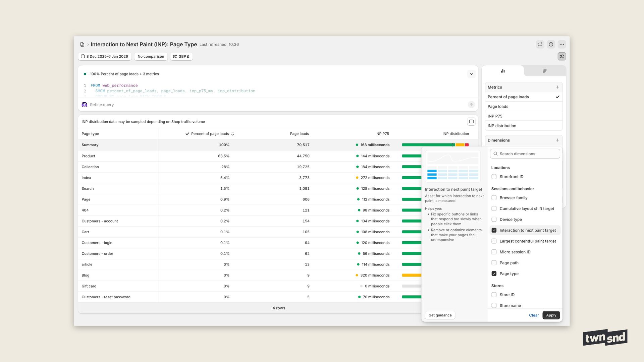Click the plus icon beside Metrics

pyautogui.click(x=557, y=87)
